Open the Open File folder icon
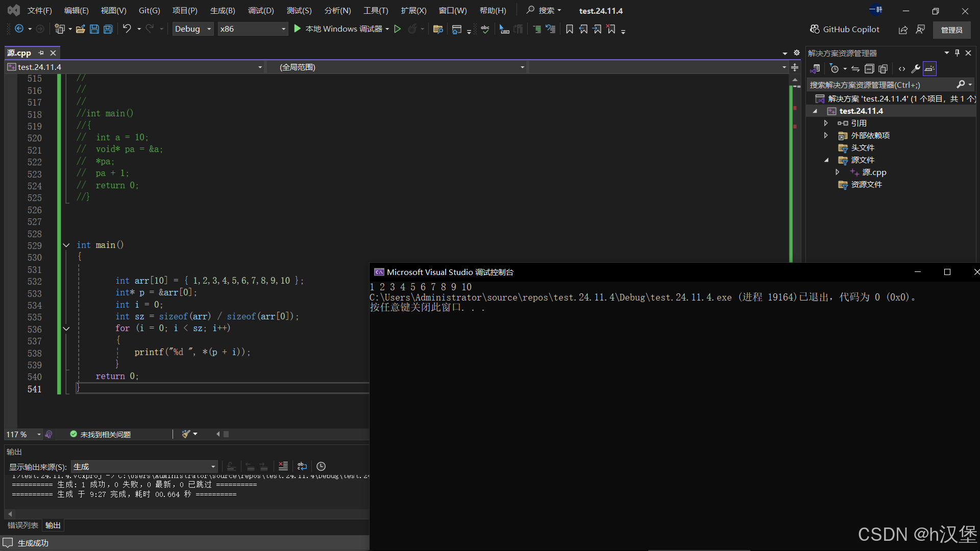Image resolution: width=980 pixels, height=551 pixels. tap(80, 29)
